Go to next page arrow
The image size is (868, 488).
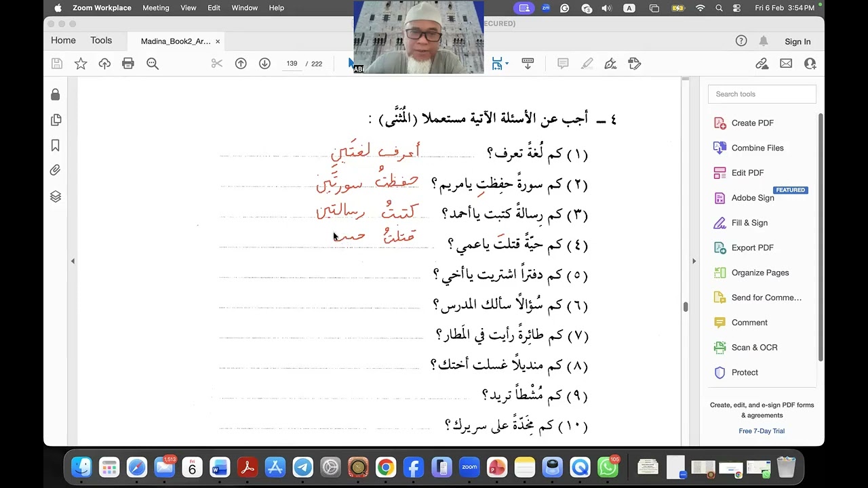tap(264, 64)
